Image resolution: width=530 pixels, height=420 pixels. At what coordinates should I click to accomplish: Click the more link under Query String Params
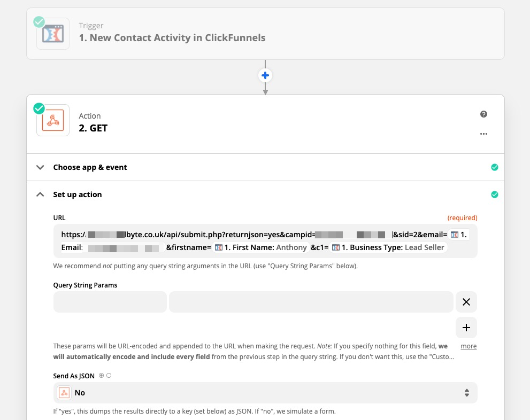pyautogui.click(x=468, y=346)
